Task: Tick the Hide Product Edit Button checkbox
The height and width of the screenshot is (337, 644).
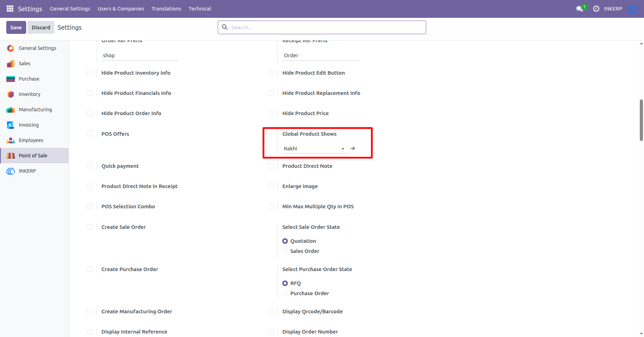Action: click(271, 73)
